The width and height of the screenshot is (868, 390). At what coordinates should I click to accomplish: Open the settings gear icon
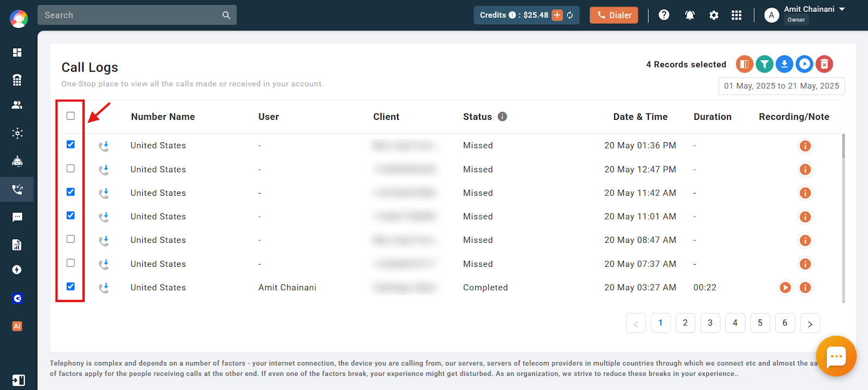click(714, 15)
